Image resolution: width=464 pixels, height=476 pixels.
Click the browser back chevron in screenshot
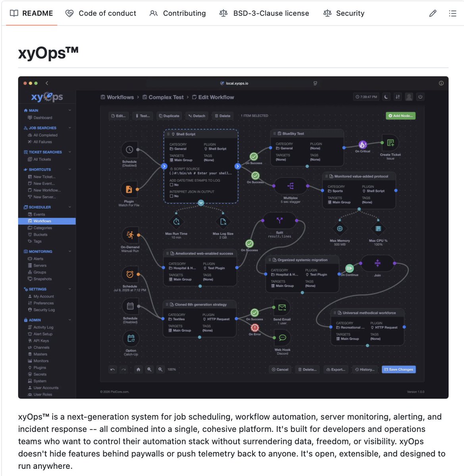(x=47, y=83)
